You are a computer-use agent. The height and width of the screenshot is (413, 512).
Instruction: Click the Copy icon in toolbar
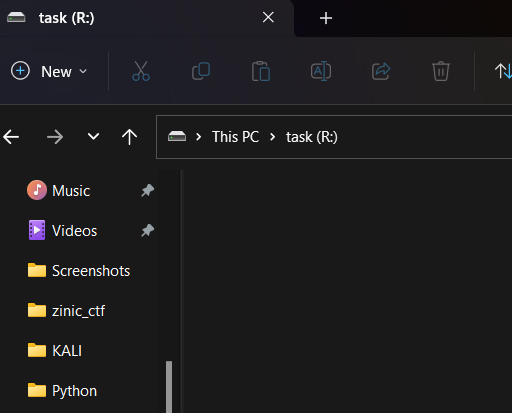pos(201,71)
